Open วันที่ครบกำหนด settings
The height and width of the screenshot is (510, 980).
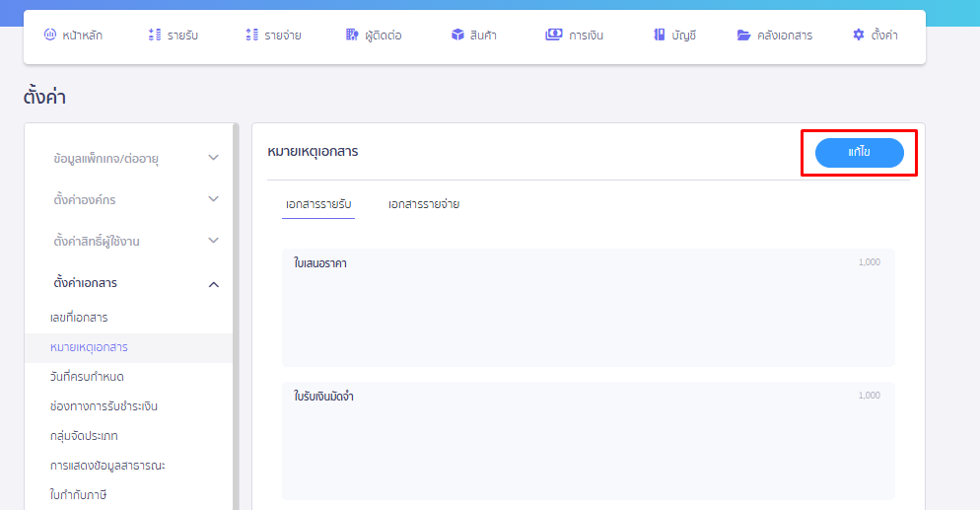[87, 377]
